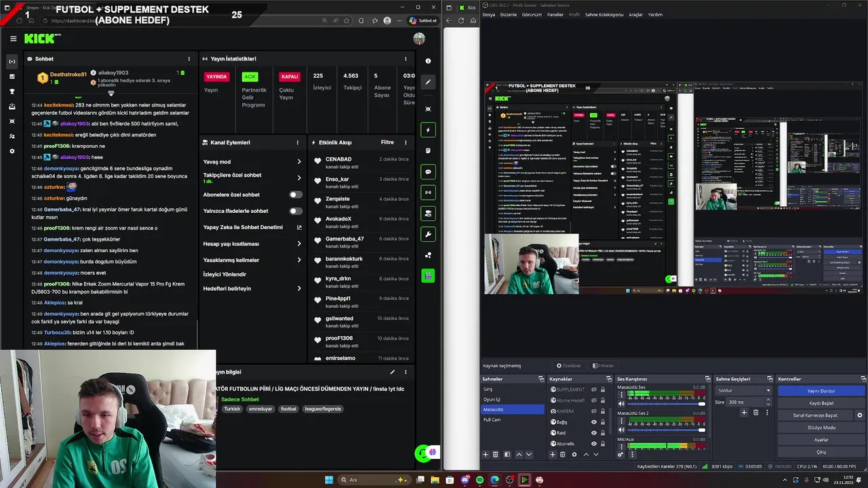Click the pencil edit icon in right rail
The image size is (868, 488).
(428, 82)
